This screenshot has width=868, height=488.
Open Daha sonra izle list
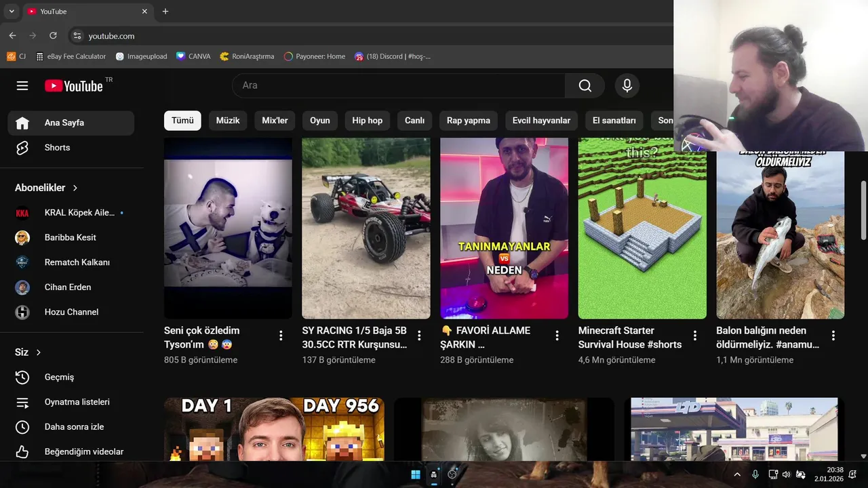point(71,427)
